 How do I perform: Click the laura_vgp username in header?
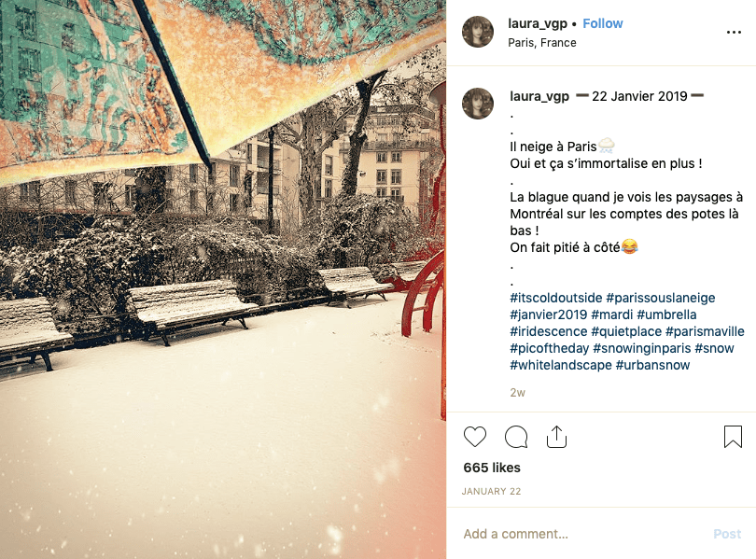pos(538,23)
